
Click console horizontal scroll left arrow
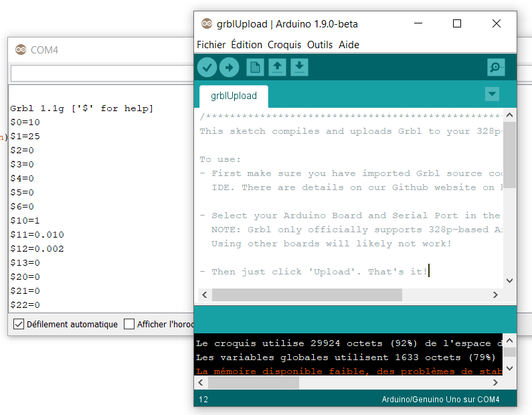click(x=201, y=383)
